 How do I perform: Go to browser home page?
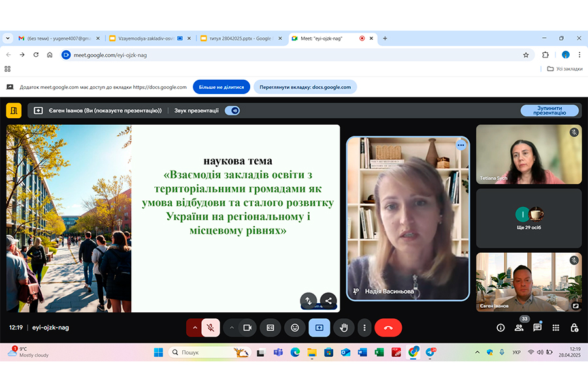[50, 55]
